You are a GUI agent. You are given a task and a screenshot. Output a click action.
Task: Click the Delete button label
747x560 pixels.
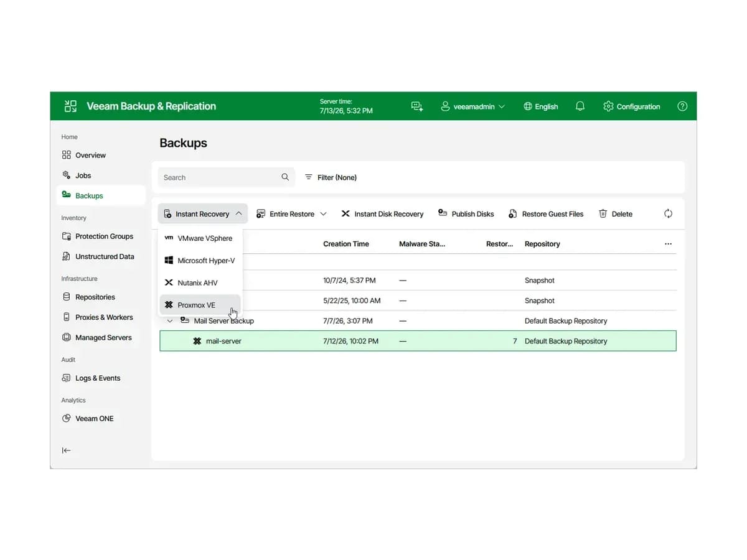tap(622, 214)
